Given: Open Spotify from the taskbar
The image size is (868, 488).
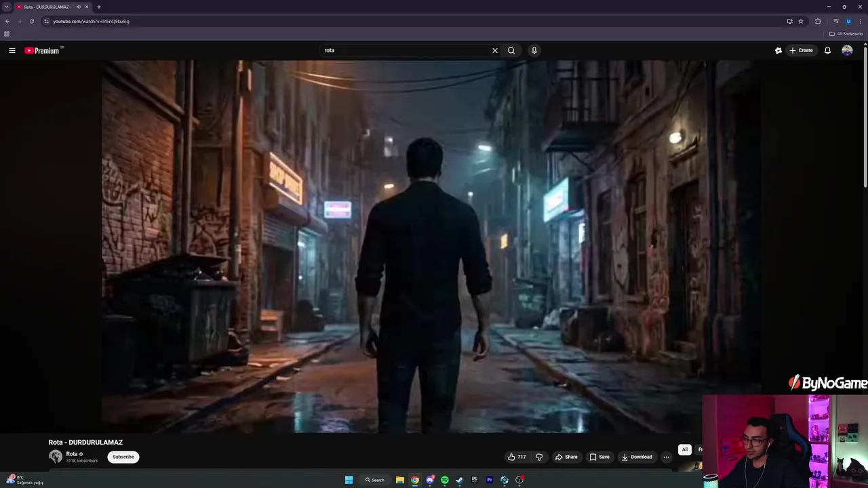Looking at the screenshot, I should point(445,480).
